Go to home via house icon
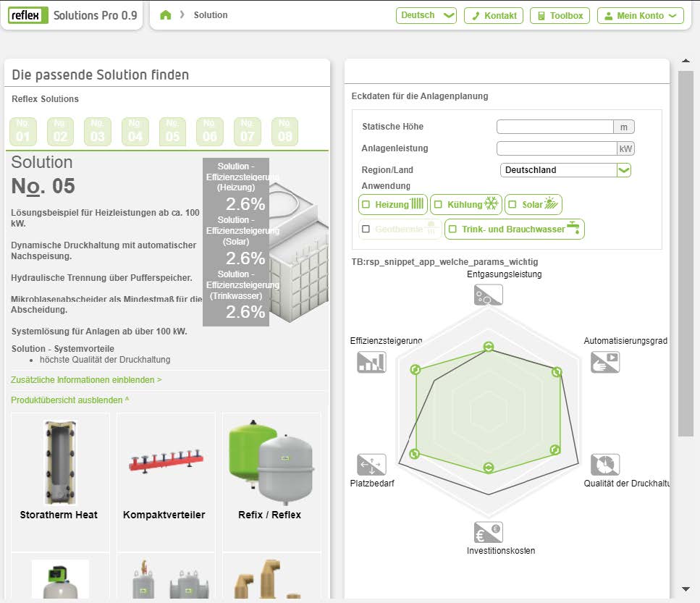Viewport: 700px width, 603px height. click(166, 15)
